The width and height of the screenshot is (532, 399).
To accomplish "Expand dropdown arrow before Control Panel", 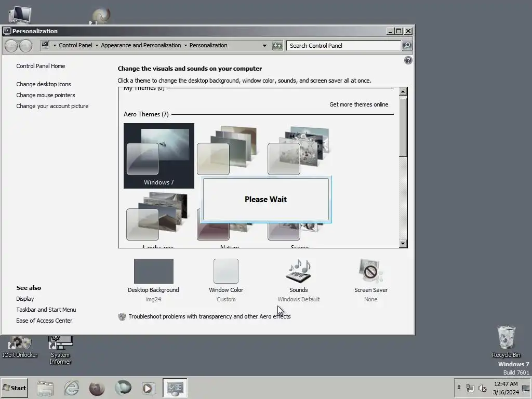I will pos(54,46).
